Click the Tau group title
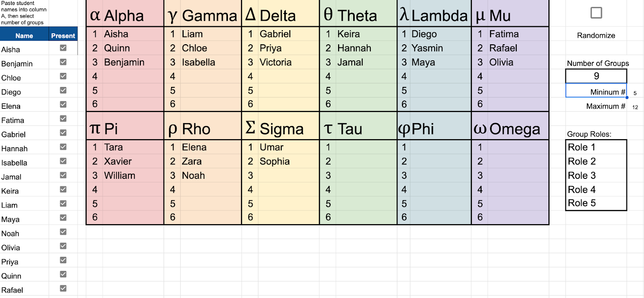The width and height of the screenshot is (644, 298). [x=350, y=129]
